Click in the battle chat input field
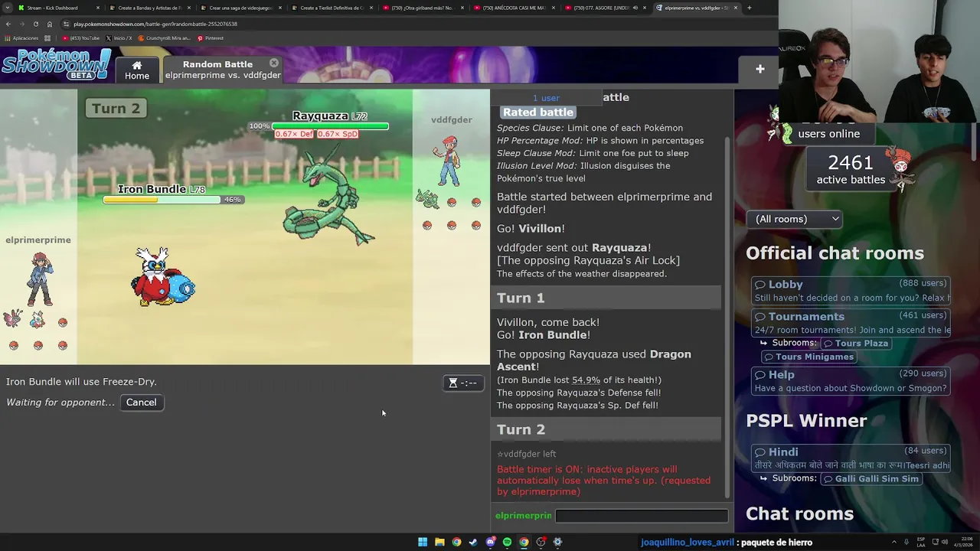980x551 pixels. [x=642, y=516]
